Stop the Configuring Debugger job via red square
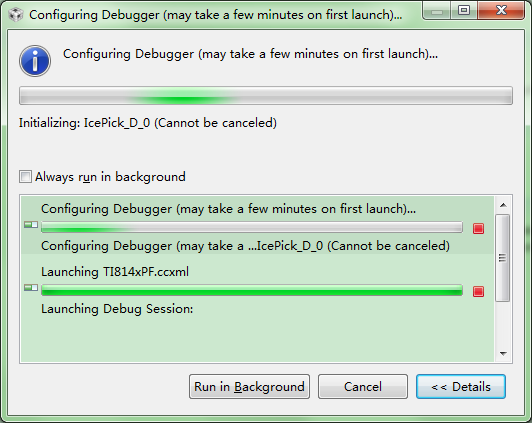Viewport: 532px width, 423px height. pos(478,229)
